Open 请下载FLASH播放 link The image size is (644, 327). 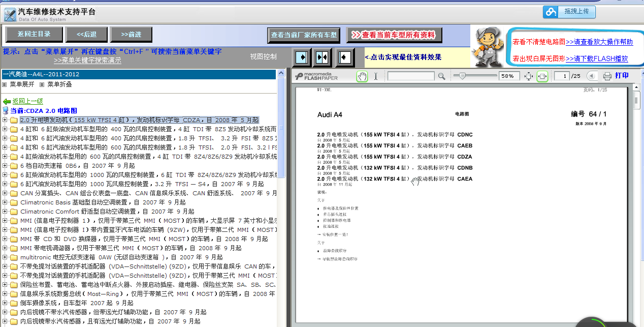point(597,58)
